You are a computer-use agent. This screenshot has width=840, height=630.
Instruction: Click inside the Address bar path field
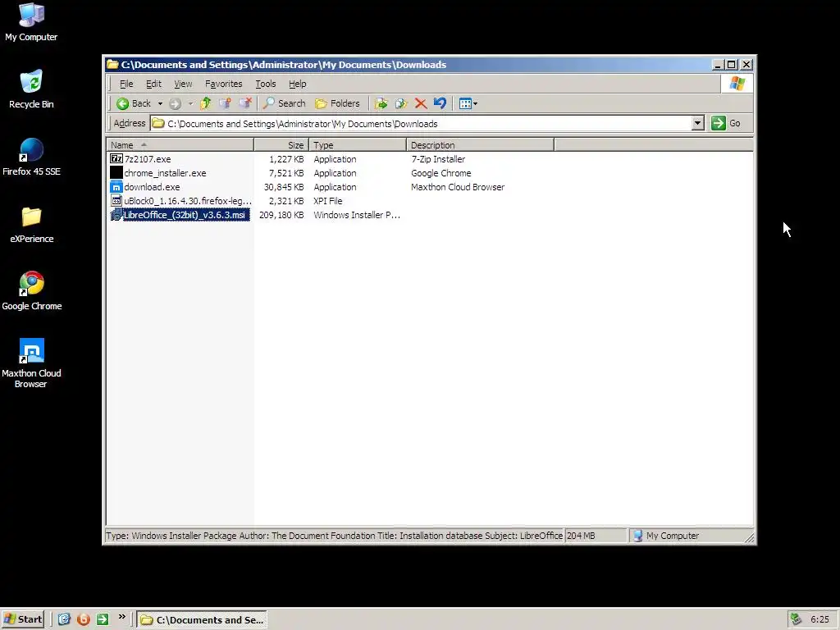[421, 124]
